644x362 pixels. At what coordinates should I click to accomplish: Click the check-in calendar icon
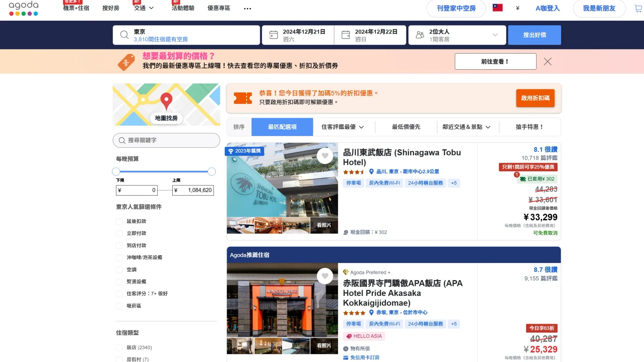pyautogui.click(x=273, y=35)
